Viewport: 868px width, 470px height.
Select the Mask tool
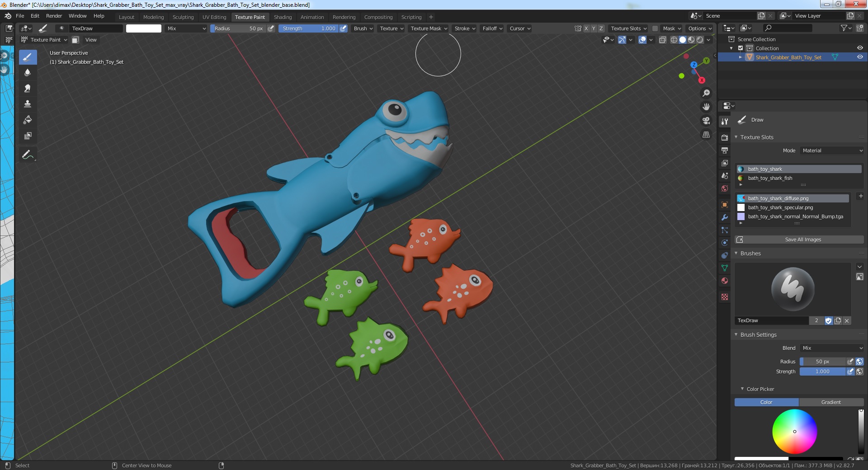pos(28,136)
